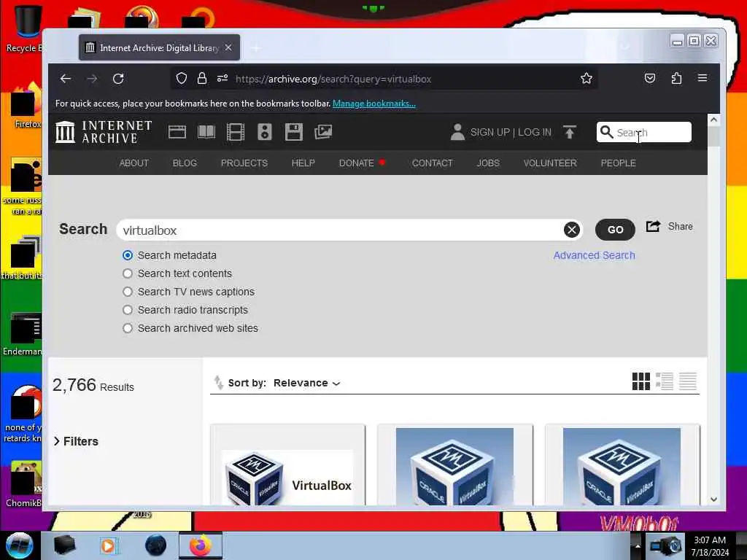Open the tracking protection shield icon
This screenshot has height=560, width=747.
click(x=181, y=78)
